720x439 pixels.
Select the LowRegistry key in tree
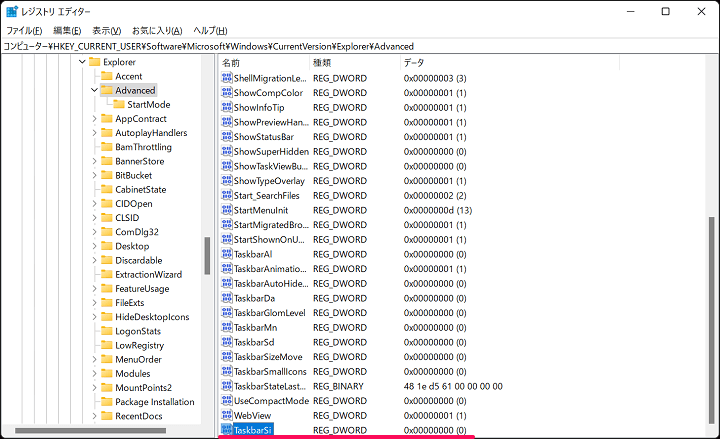pyautogui.click(x=140, y=345)
